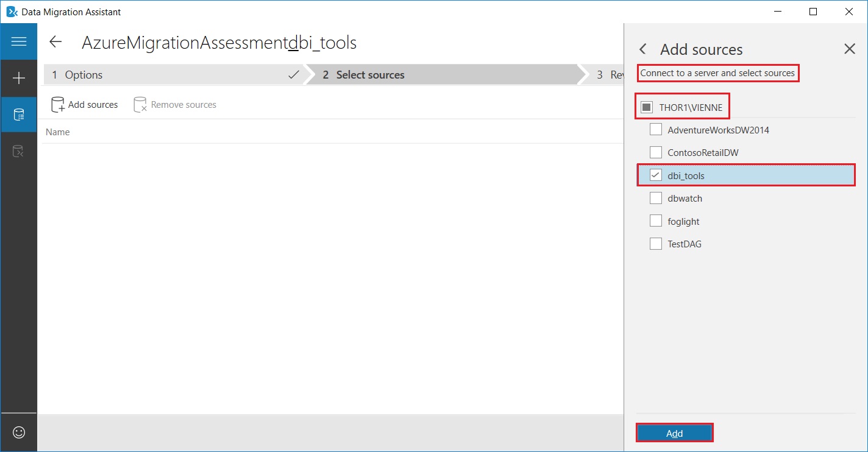Open the Assessments database icon in the sidebar
The height and width of the screenshot is (452, 868).
click(x=19, y=115)
